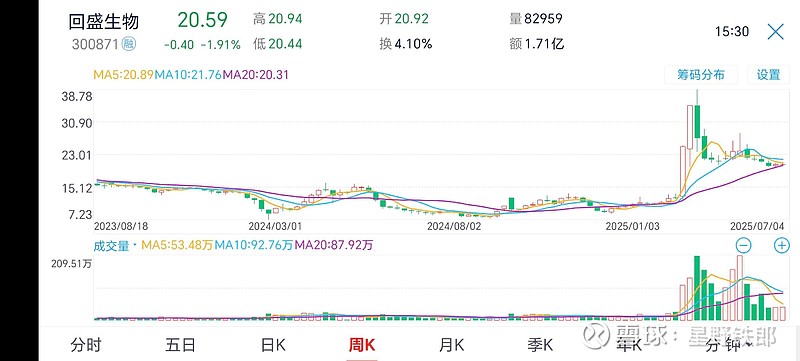
Task: Switch to the 月K monthly candlestick tab
Action: pyautogui.click(x=452, y=345)
